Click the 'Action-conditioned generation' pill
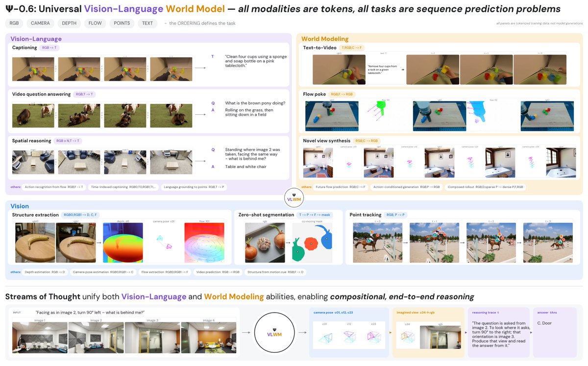 406,187
